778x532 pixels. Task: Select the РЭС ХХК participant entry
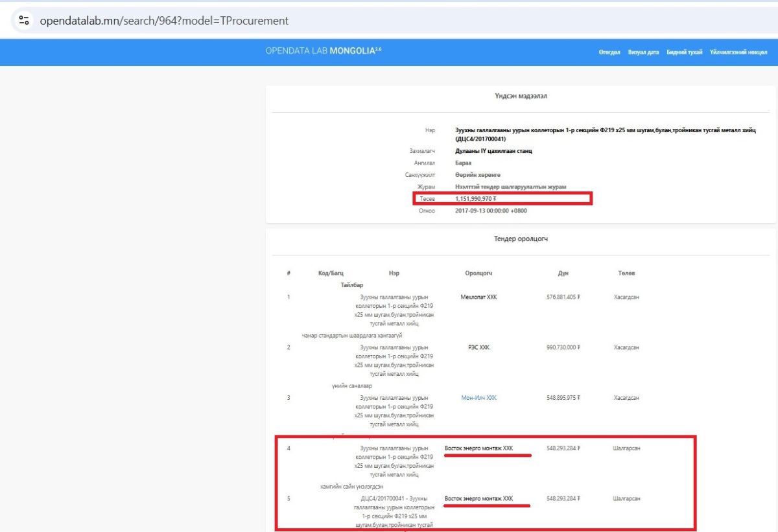tap(478, 348)
